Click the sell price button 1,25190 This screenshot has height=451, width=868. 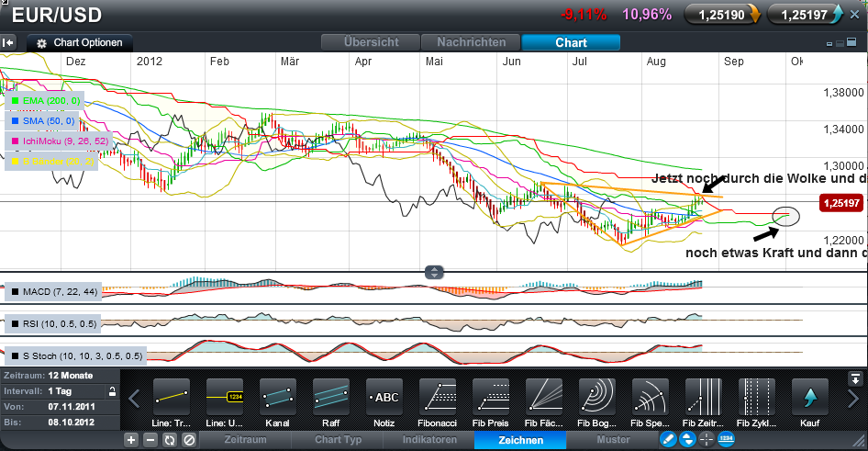(723, 15)
